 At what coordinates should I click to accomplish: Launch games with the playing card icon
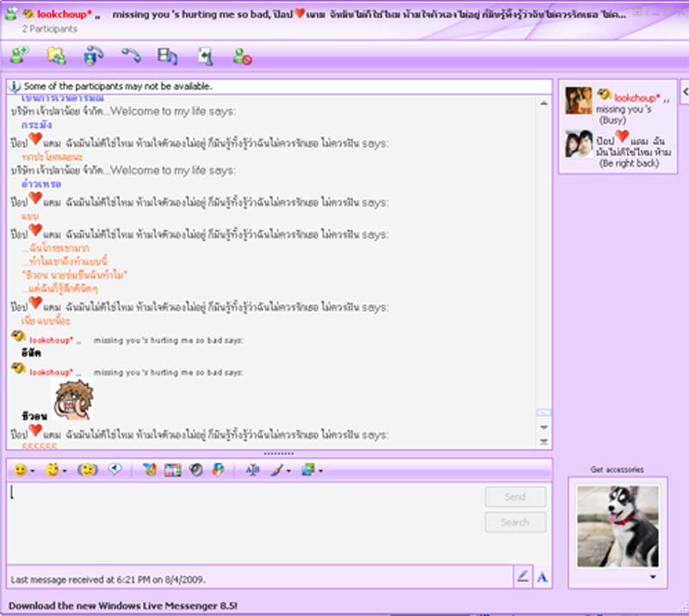coord(204,56)
